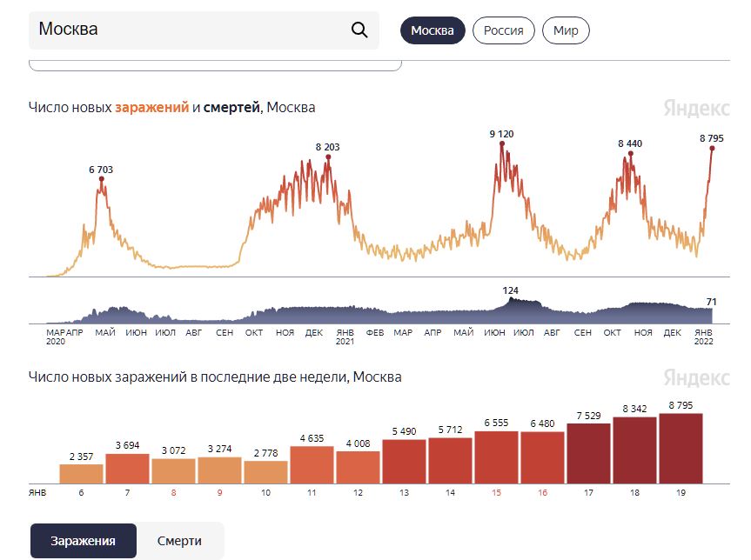Click the January 19 bar with 8 795

[x=681, y=449]
